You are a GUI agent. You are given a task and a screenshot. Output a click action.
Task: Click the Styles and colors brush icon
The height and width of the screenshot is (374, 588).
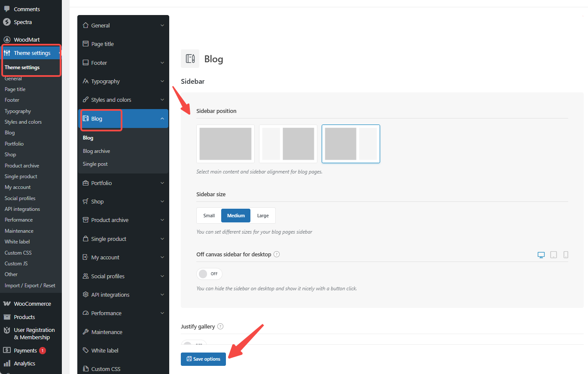pyautogui.click(x=86, y=100)
